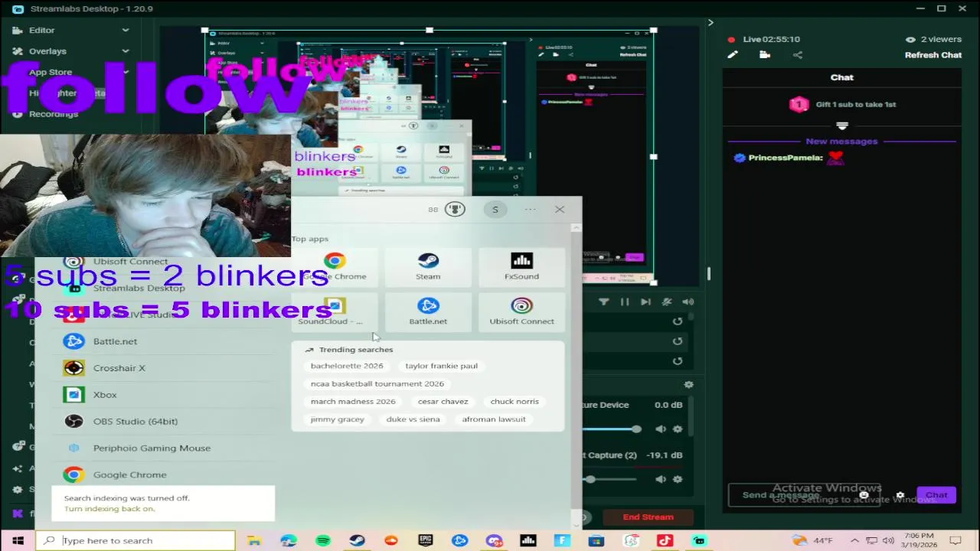
Task: Click Turn indexing back on link
Action: pyautogui.click(x=109, y=509)
